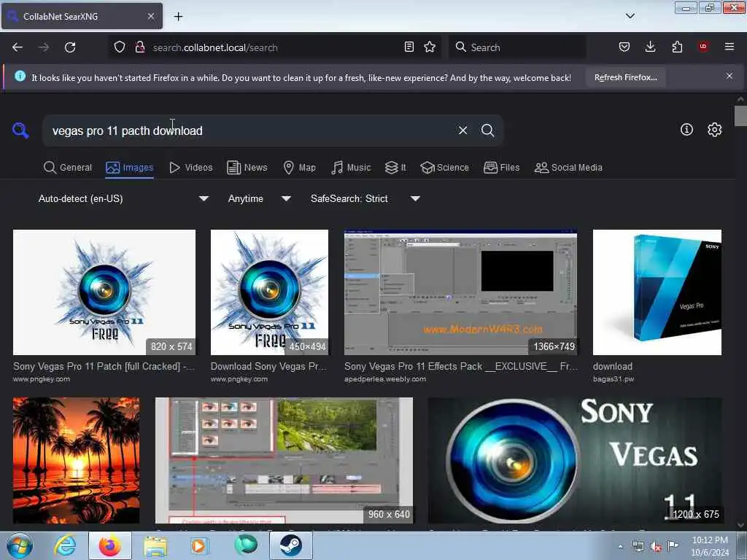The image size is (747, 560).
Task: Show the list all tabs chevron
Action: tap(630, 16)
